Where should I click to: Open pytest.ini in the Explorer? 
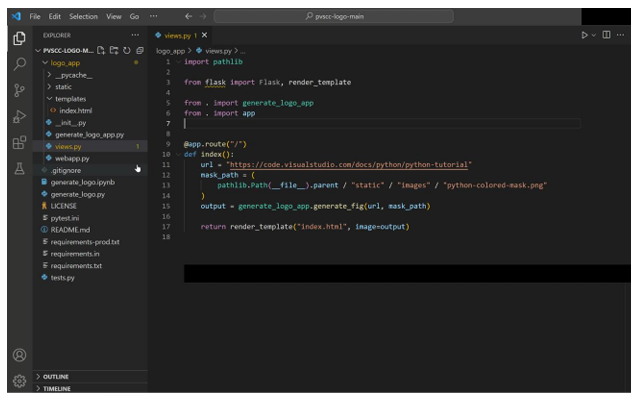(65, 218)
